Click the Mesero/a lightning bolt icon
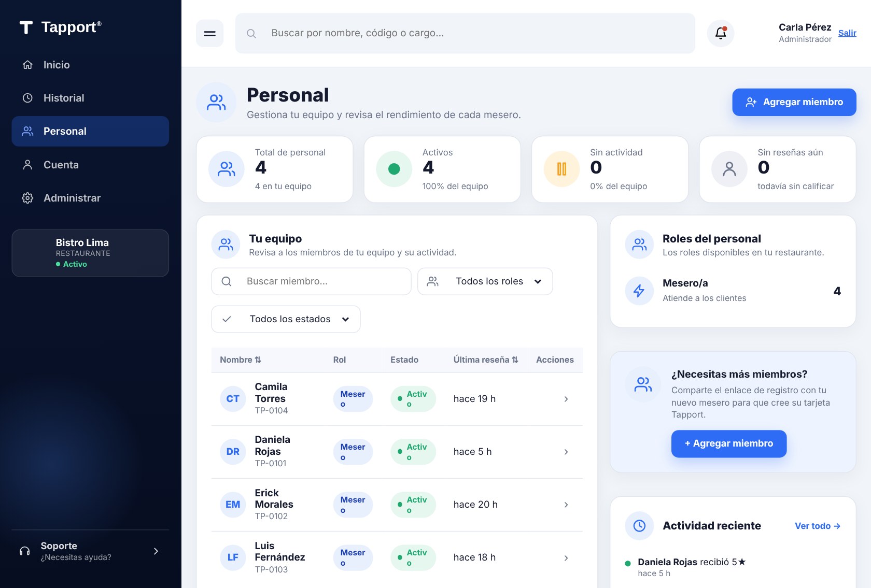 tap(639, 291)
